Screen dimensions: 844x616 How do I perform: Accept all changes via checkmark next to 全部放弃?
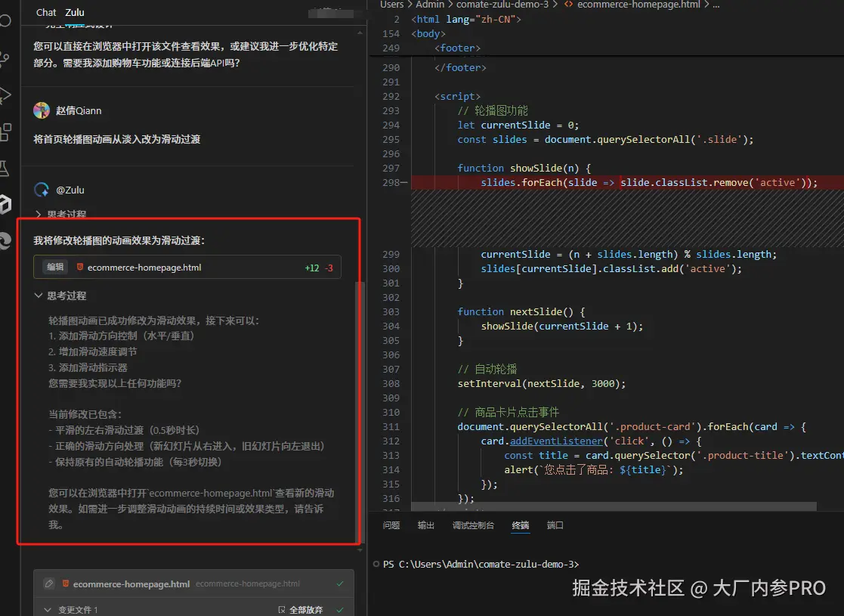tap(340, 609)
